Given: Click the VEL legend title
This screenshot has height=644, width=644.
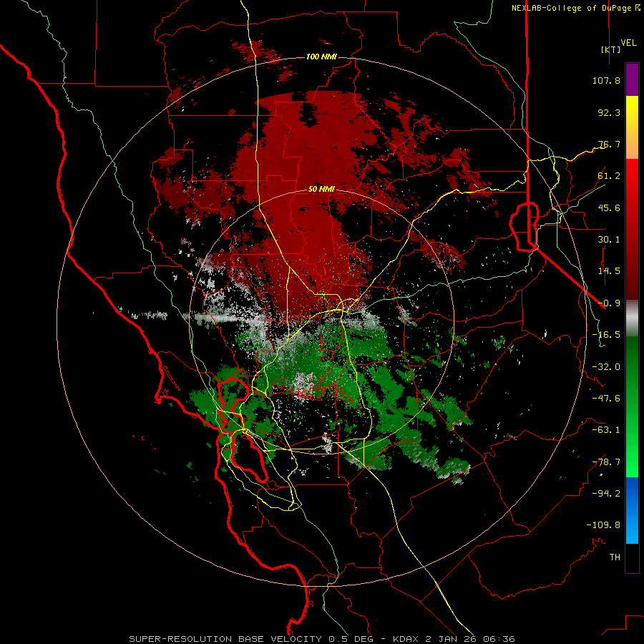Looking at the screenshot, I should point(629,43).
